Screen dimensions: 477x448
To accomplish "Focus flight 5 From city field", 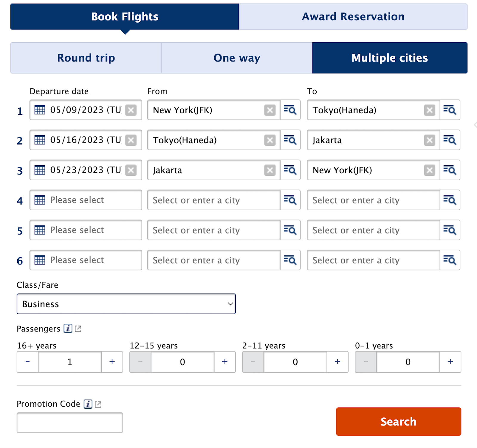I will (214, 230).
